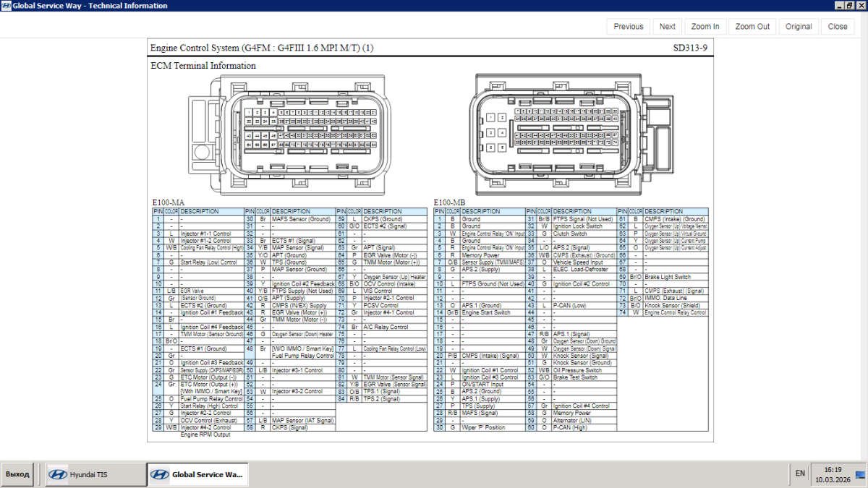Image resolution: width=868 pixels, height=488 pixels.
Task: Select the Ignition Coil #1 Control cell
Action: pyautogui.click(x=493, y=370)
